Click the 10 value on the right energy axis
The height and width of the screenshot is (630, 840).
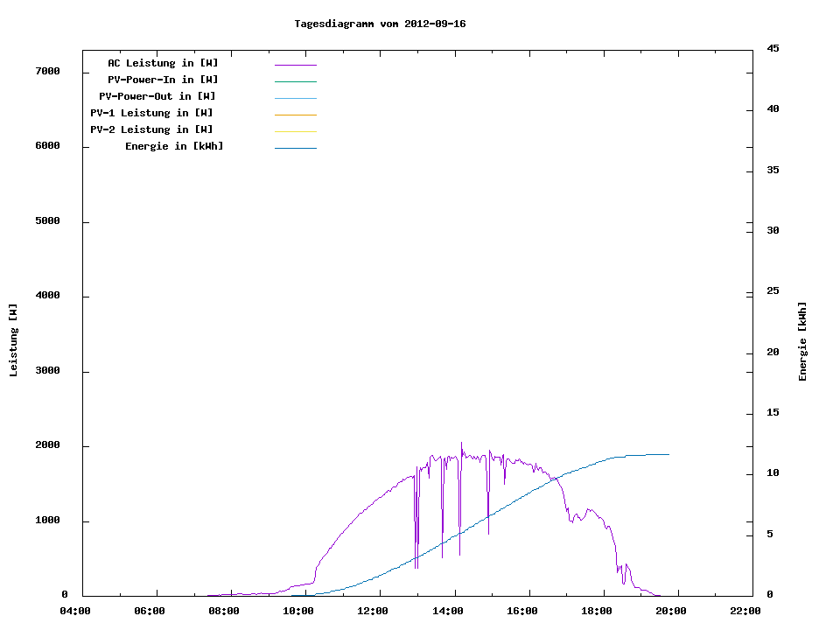tap(773, 473)
